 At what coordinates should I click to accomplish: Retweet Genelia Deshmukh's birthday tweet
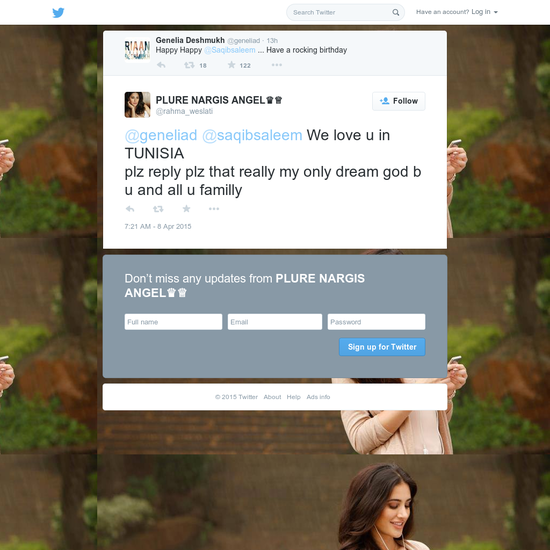click(x=189, y=65)
